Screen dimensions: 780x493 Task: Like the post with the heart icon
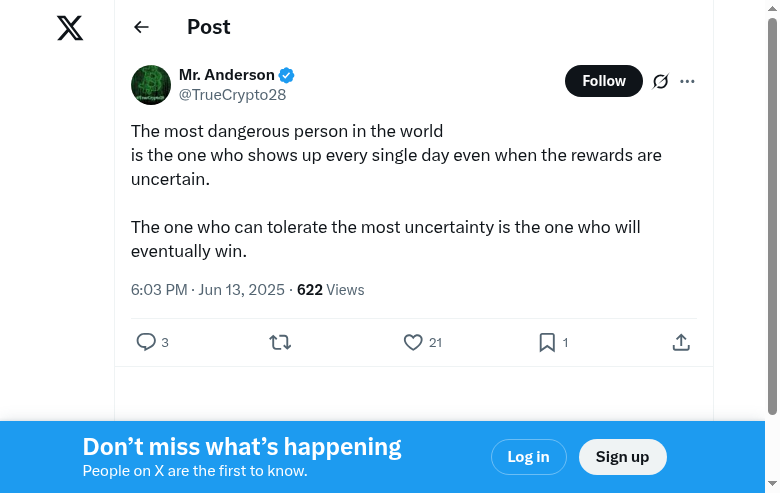[413, 342]
